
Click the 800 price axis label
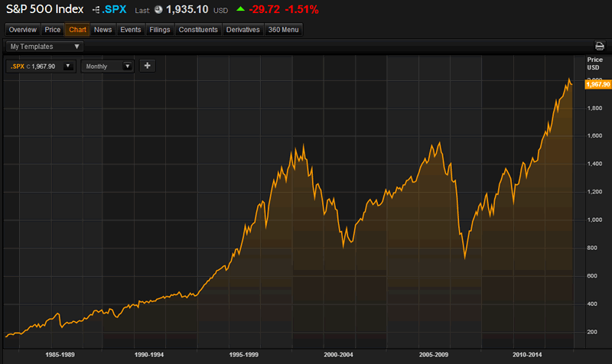[x=592, y=248]
